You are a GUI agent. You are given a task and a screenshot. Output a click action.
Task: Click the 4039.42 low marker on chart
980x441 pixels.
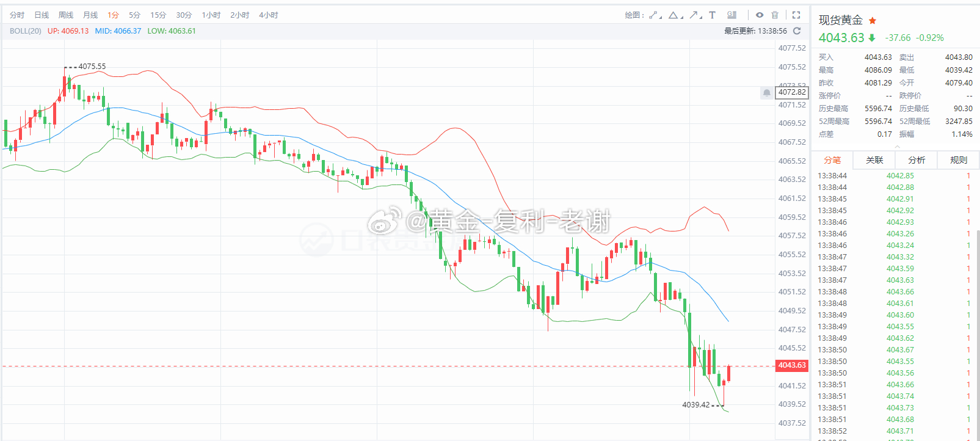click(x=696, y=405)
